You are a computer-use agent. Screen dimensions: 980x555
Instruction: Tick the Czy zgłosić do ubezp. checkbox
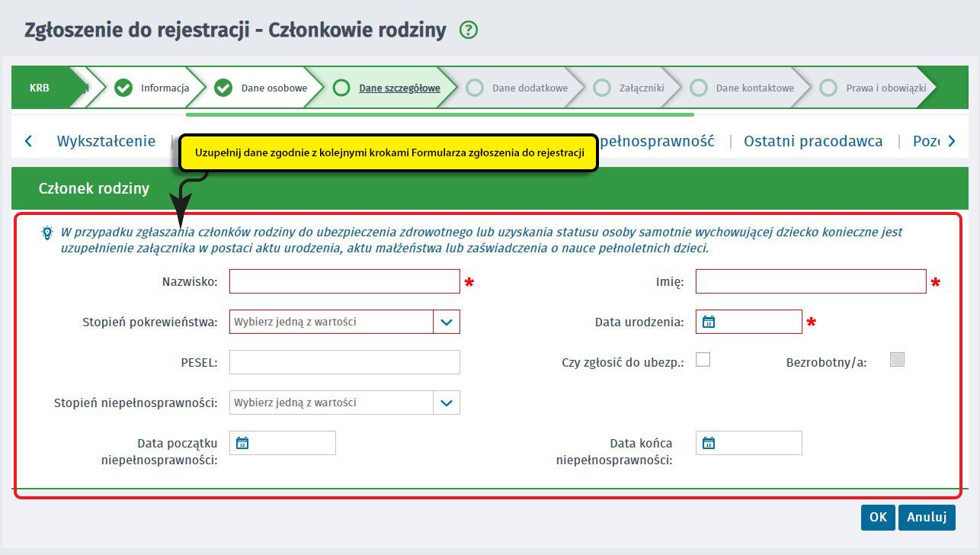(x=703, y=359)
